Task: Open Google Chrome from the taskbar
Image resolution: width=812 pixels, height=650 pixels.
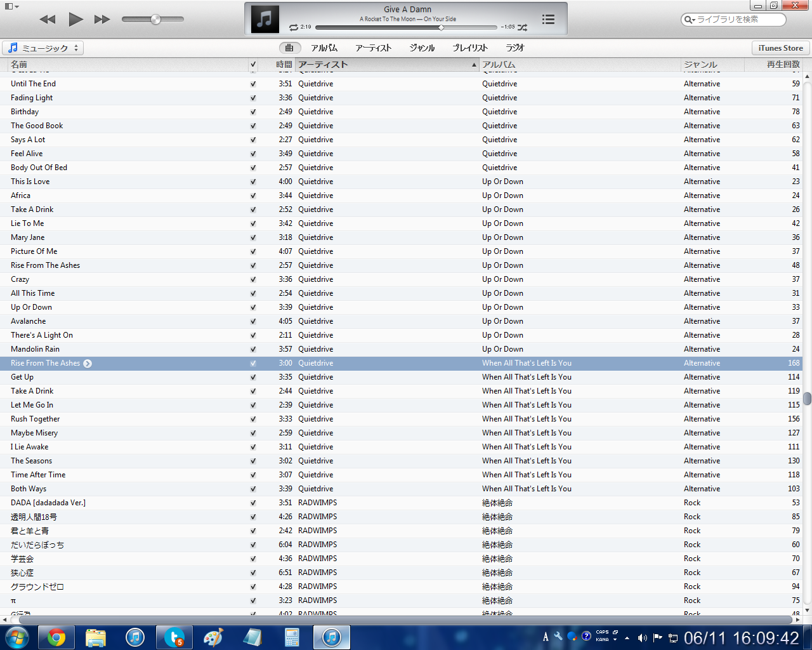Action: 56,637
